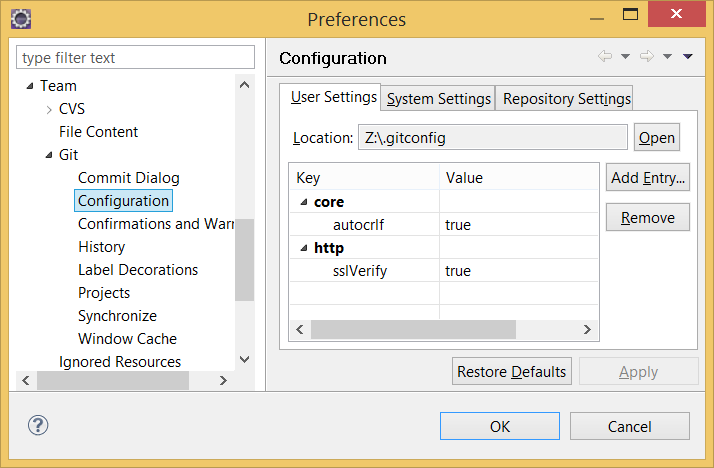Click tree horizontal scrollbar left arrow
The width and height of the screenshot is (714, 468).
pos(26,380)
